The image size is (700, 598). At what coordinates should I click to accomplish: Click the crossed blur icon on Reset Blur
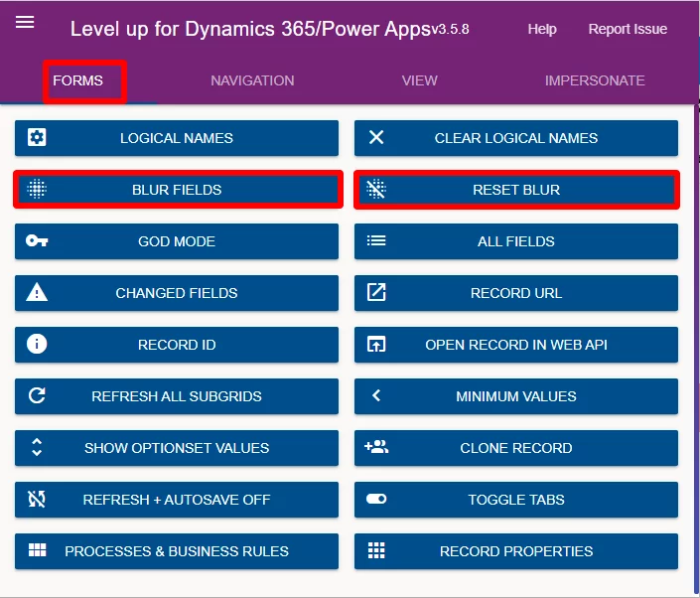[x=376, y=189]
